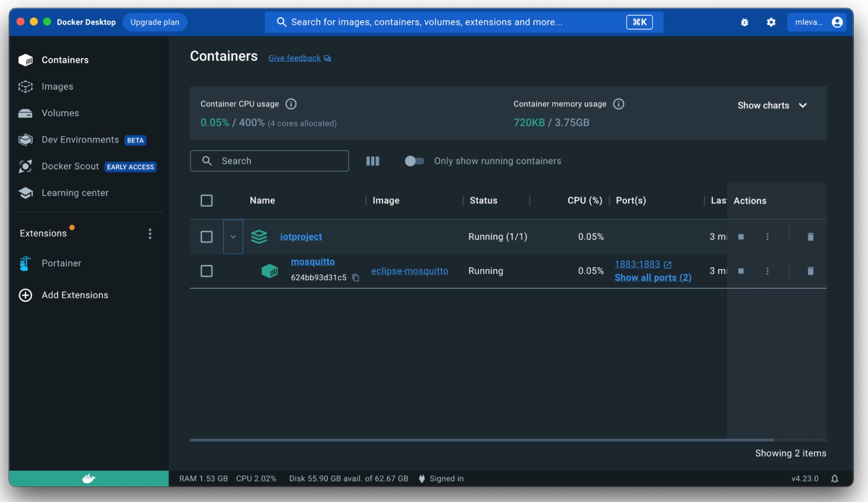Check the select-all containers checkbox

206,201
